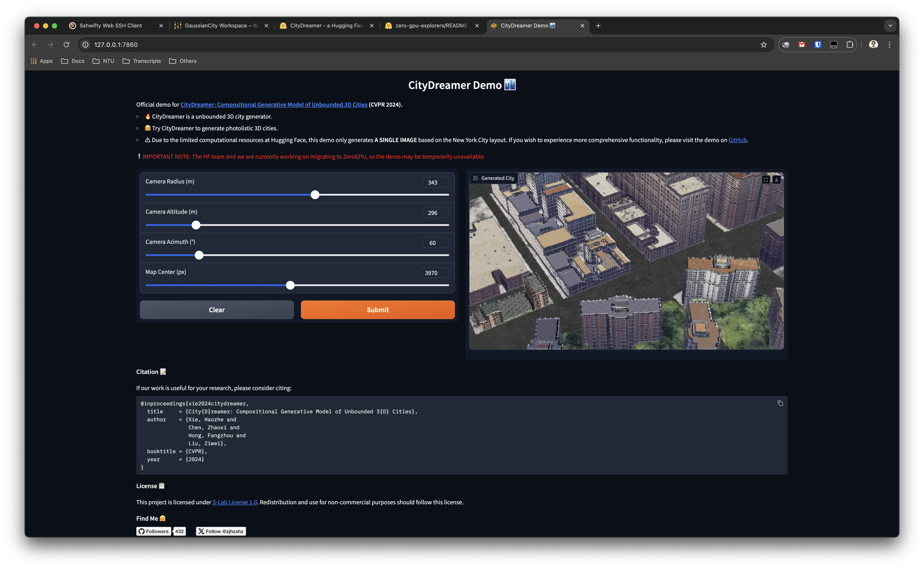Open Chrome's three-dot menu
Screen dimensions: 924x570
tap(889, 44)
